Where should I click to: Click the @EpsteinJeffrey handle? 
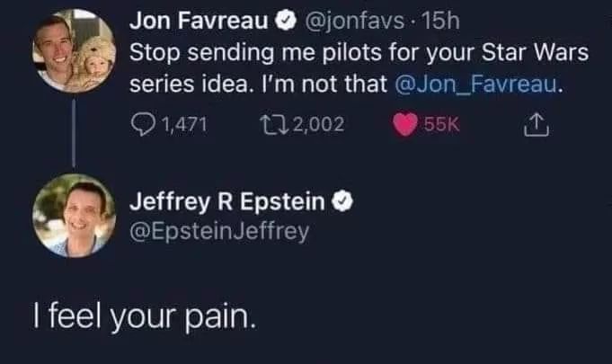pyautogui.click(x=219, y=231)
